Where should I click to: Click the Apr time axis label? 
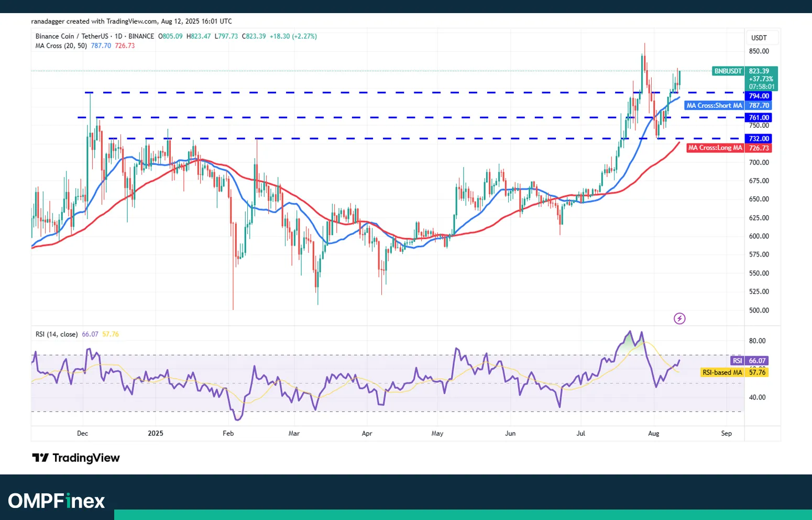[x=367, y=434]
